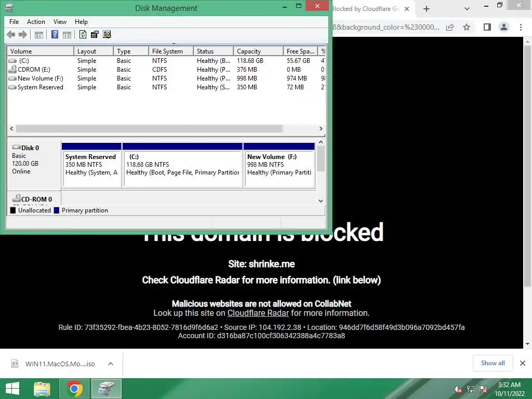Click up arrow of graphical view scrollbar
532x399 pixels.
321,142
